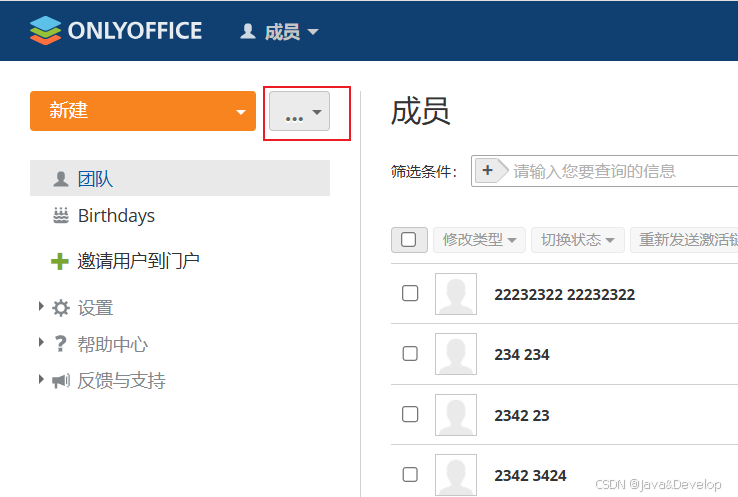
Task: Click the megaphone icon beside 反馈与支持
Action: (x=61, y=380)
